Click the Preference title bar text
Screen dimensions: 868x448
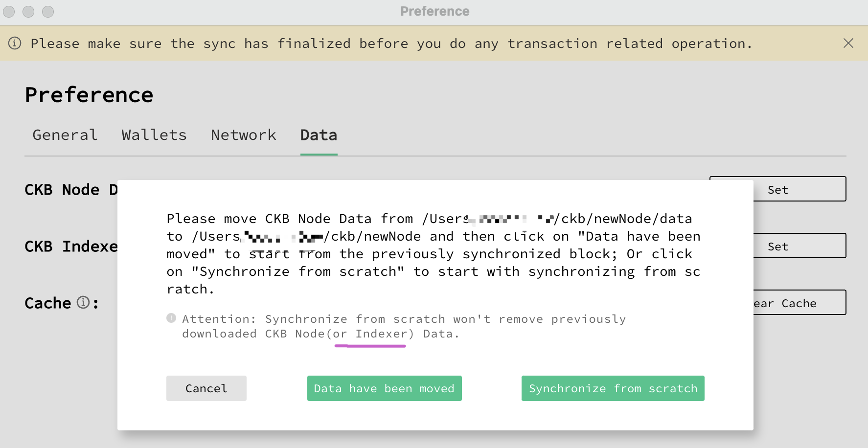tap(434, 11)
